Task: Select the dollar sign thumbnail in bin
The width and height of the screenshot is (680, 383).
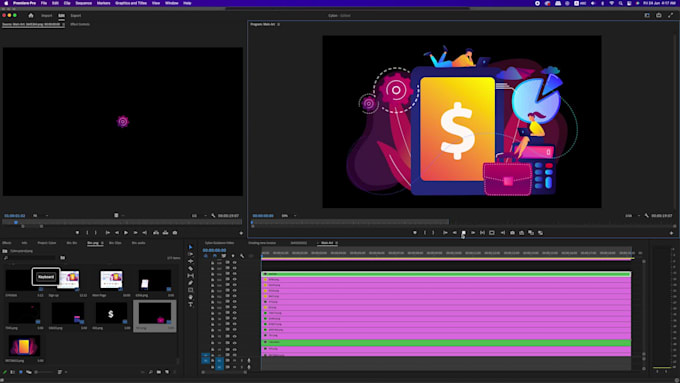Action: pyautogui.click(x=111, y=314)
